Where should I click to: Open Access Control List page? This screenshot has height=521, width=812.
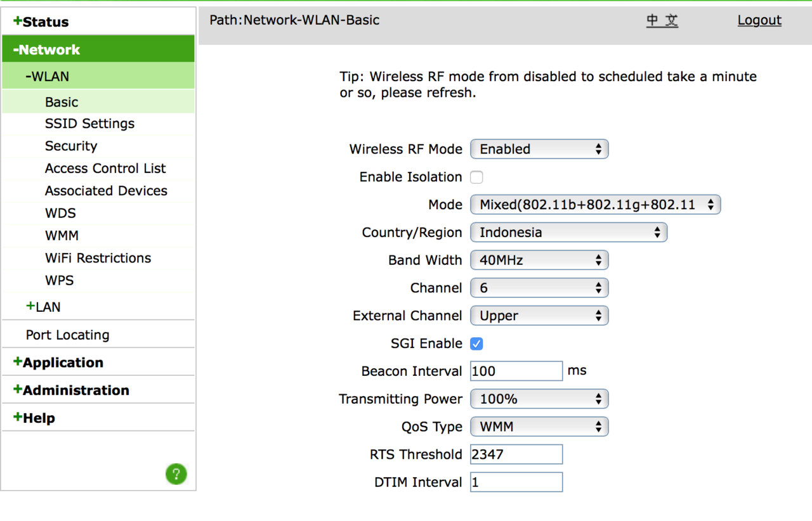pyautogui.click(x=105, y=169)
